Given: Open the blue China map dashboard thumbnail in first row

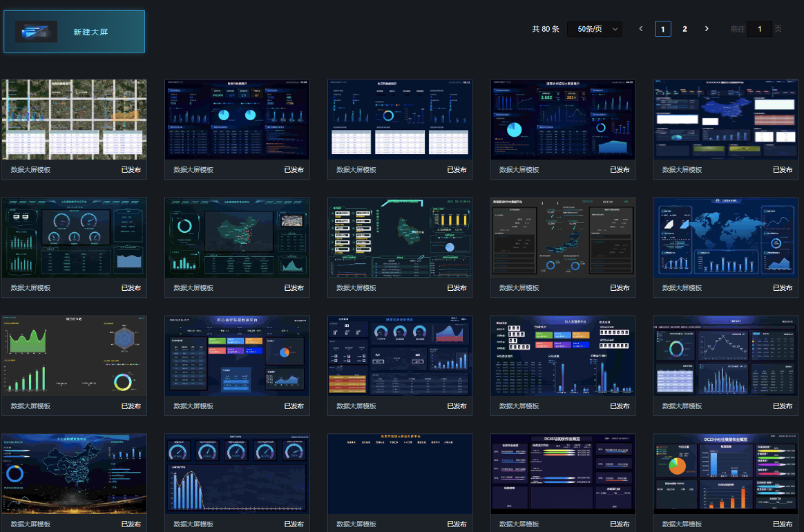Looking at the screenshot, I should click(x=725, y=120).
